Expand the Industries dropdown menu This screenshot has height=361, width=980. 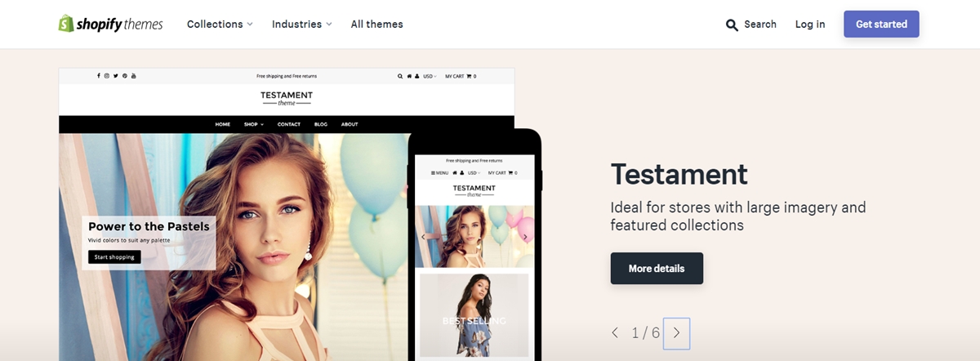tap(302, 25)
